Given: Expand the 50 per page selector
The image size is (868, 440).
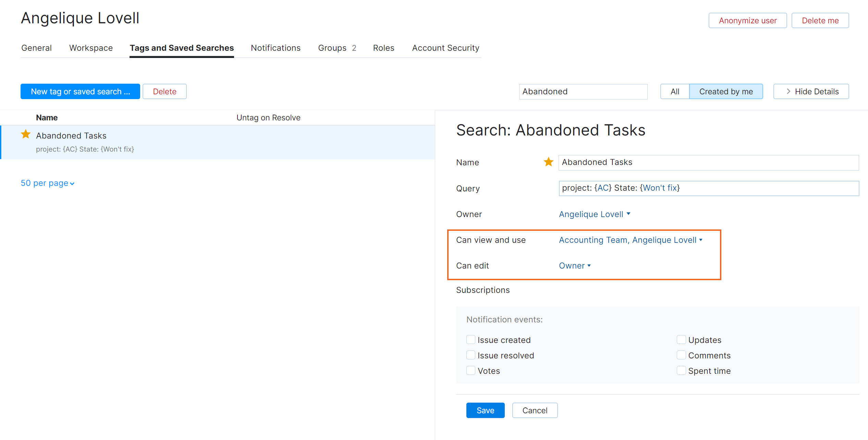Looking at the screenshot, I should 47,183.
